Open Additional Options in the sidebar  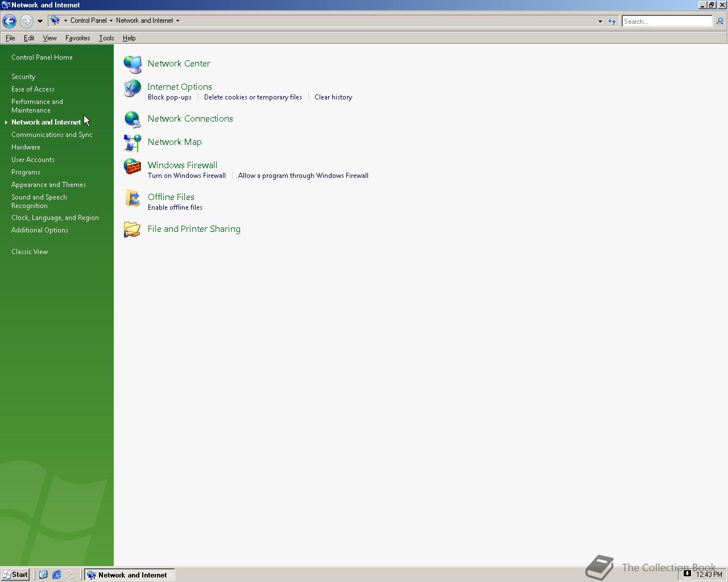40,230
